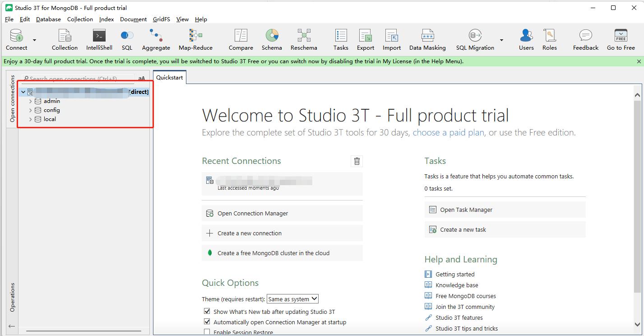
Task: Clear recent connections with trash icon
Action: point(357,161)
